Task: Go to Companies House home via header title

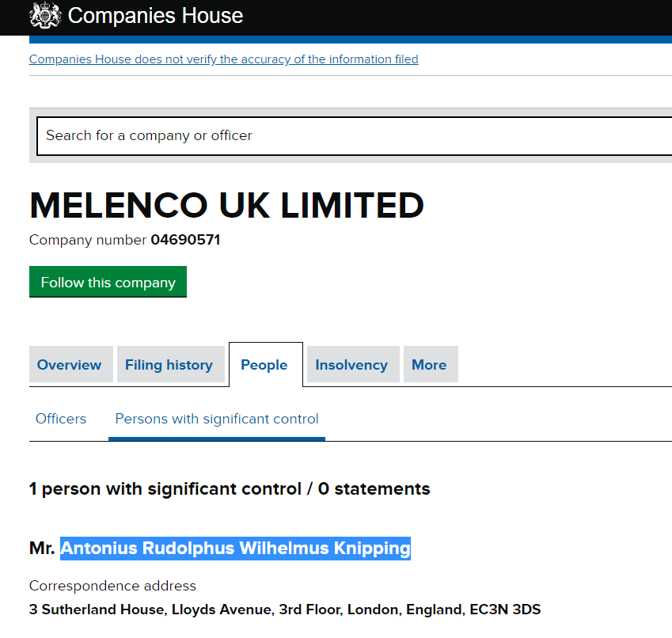Action: click(x=155, y=15)
